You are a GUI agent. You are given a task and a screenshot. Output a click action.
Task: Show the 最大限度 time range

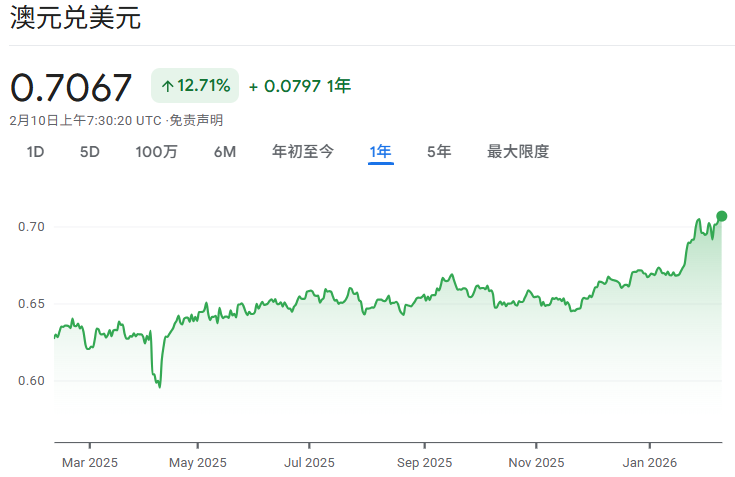[518, 151]
